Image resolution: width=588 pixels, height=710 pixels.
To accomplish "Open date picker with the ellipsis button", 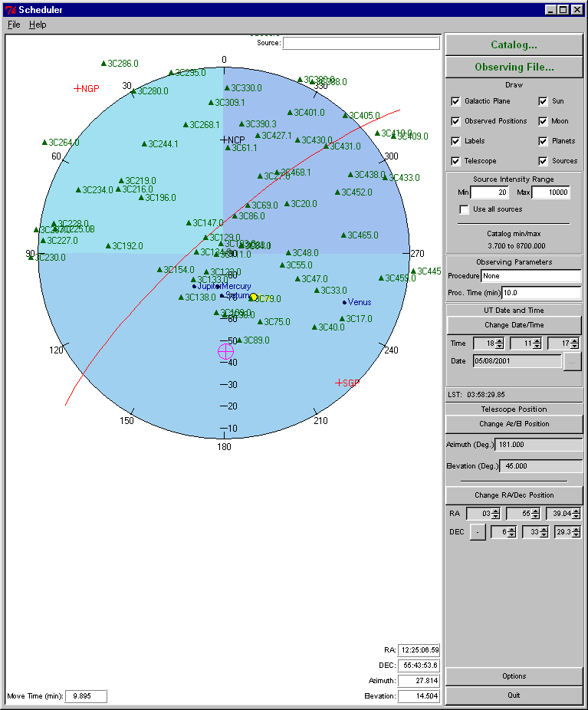I will 572,361.
